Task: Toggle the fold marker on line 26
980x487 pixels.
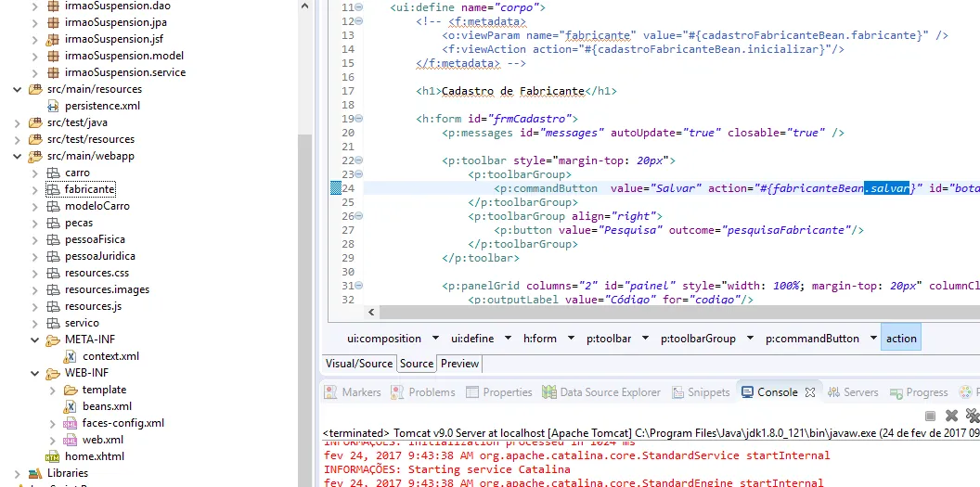Action: [x=359, y=216]
